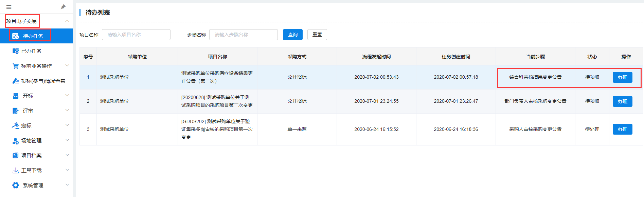Focus the 步骤名称 input field

tap(243, 35)
